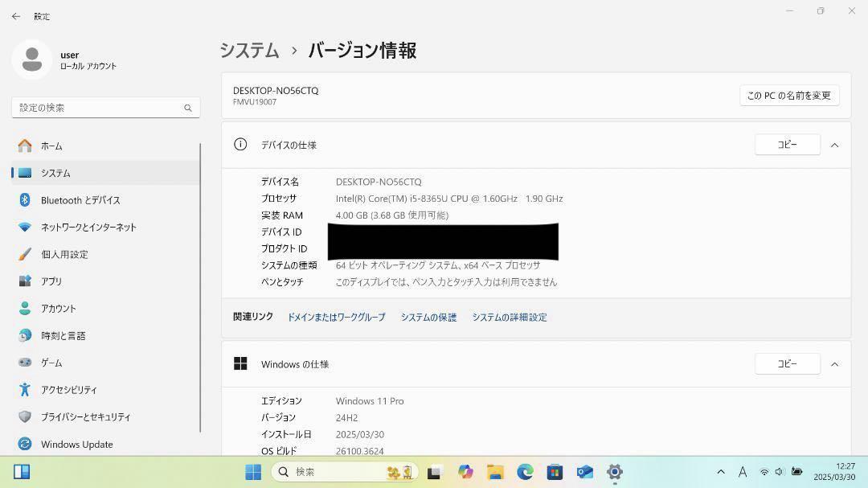The width and height of the screenshot is (868, 488).
Task: Select the Windows 11 Pro edition text
Action: click(370, 401)
